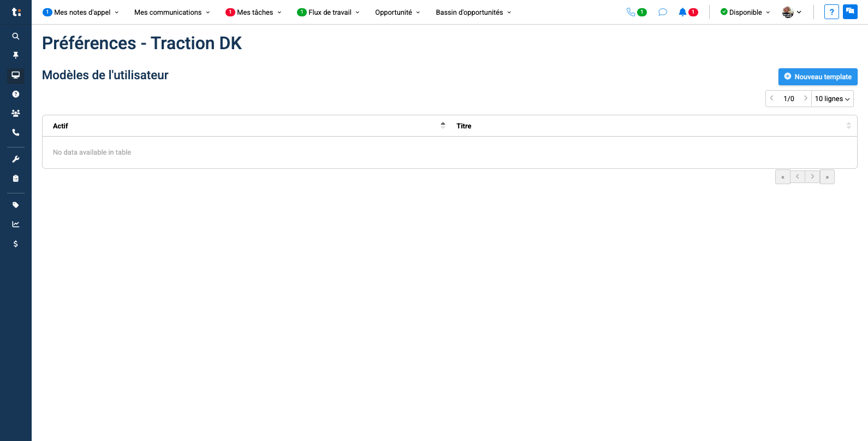Open Flux de travail menu
The width and height of the screenshot is (868, 441).
point(329,12)
